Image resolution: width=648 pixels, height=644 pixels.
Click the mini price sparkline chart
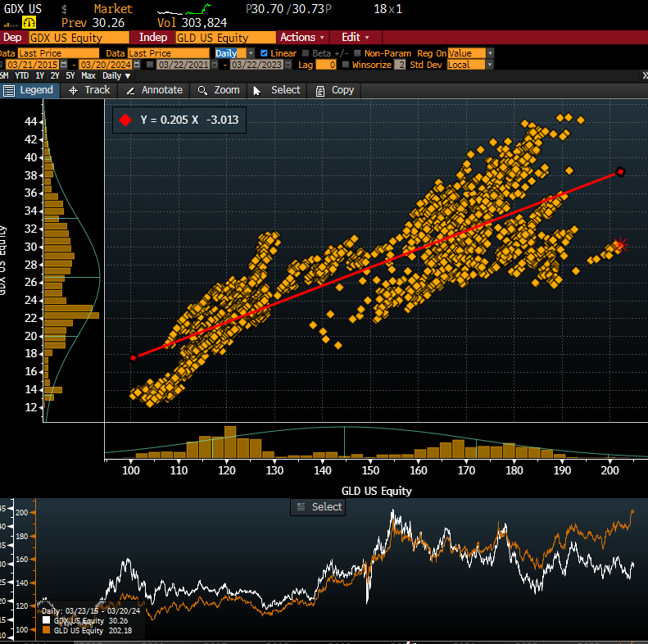(x=184, y=9)
